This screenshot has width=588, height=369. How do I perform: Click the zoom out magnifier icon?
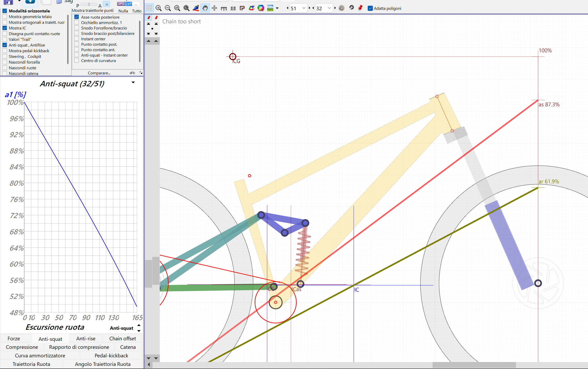click(168, 8)
